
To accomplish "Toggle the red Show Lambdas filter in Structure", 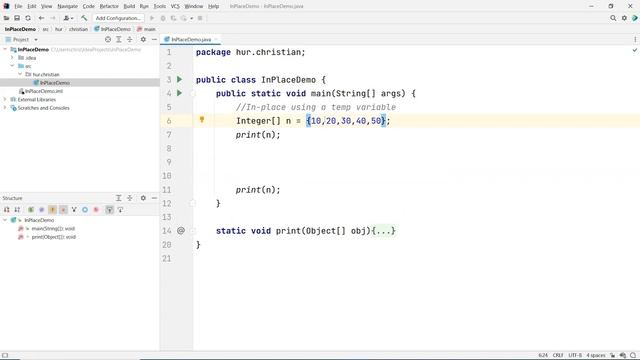I will click(x=96, y=209).
